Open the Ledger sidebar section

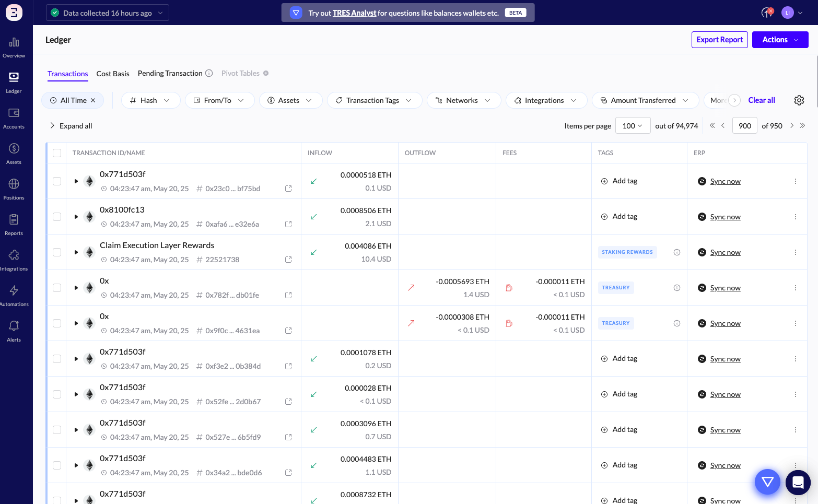[x=14, y=83]
